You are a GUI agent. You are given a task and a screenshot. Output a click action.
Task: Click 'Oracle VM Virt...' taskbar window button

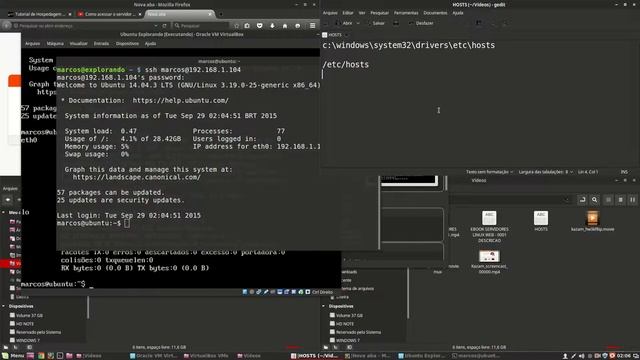[x=153, y=356]
